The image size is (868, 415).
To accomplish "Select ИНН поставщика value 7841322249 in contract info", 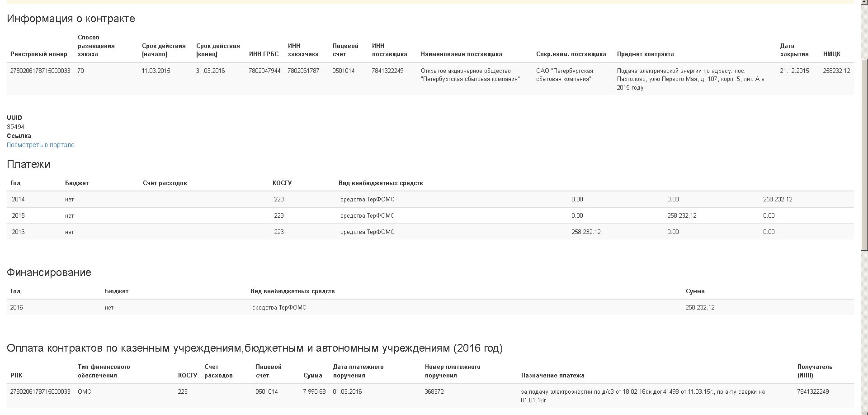I will [x=387, y=71].
